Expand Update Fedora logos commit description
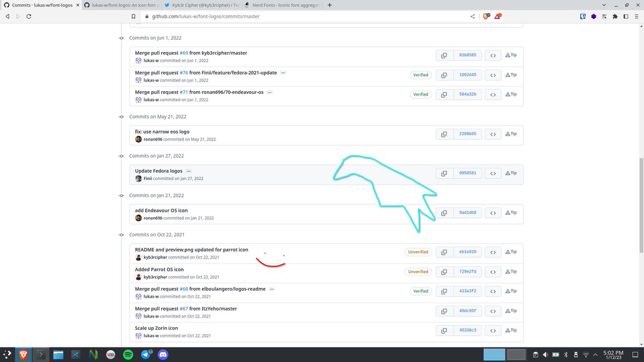The image size is (644, 362). tap(188, 171)
